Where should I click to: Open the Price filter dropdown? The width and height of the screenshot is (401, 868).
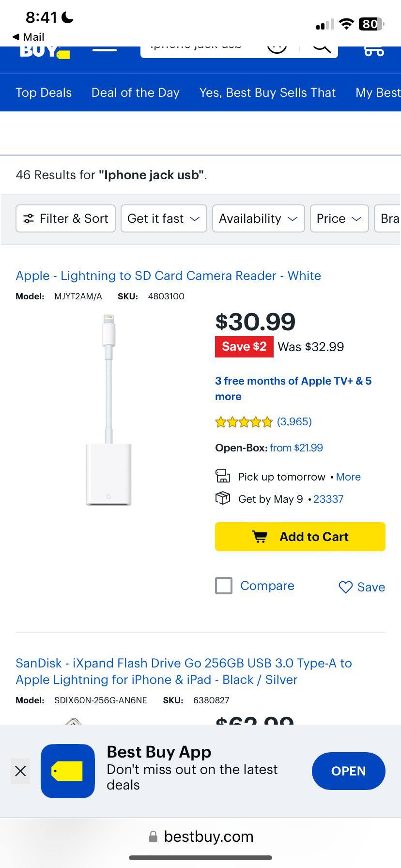click(339, 218)
